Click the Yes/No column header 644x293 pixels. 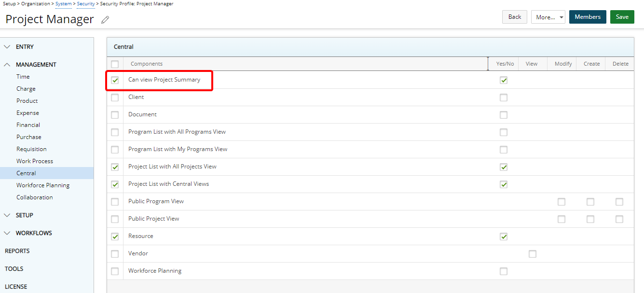click(505, 64)
